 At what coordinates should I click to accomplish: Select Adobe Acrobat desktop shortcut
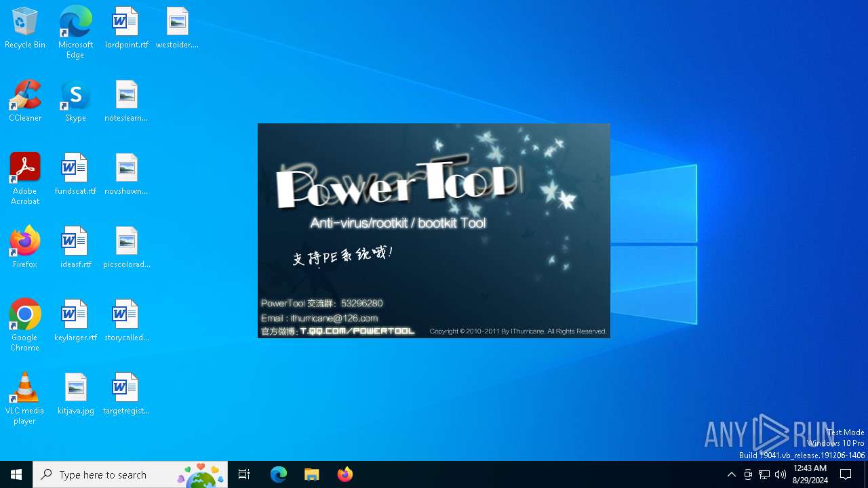[x=25, y=179]
